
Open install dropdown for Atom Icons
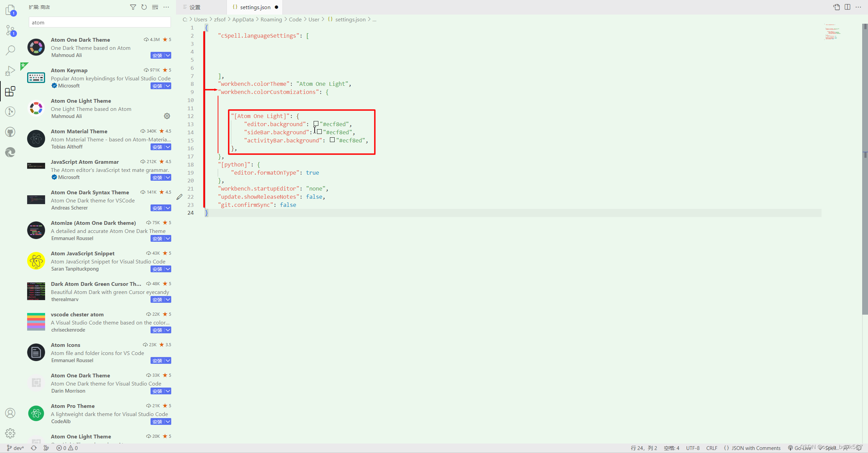point(168,360)
